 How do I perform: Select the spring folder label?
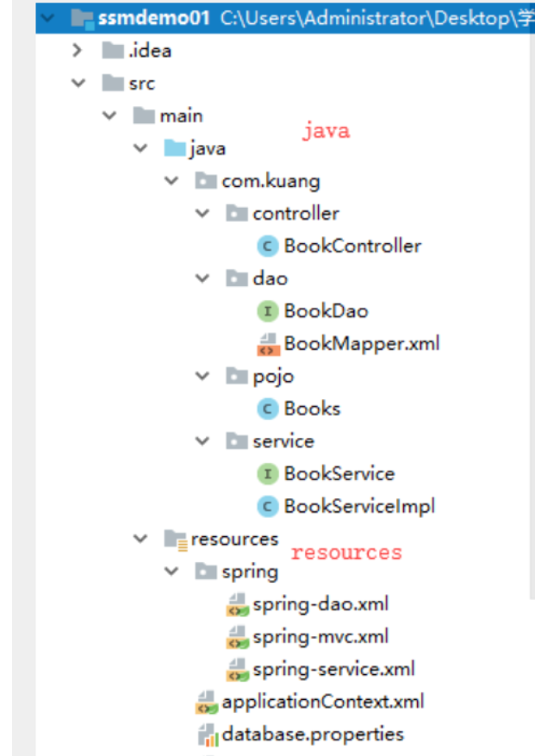250,572
